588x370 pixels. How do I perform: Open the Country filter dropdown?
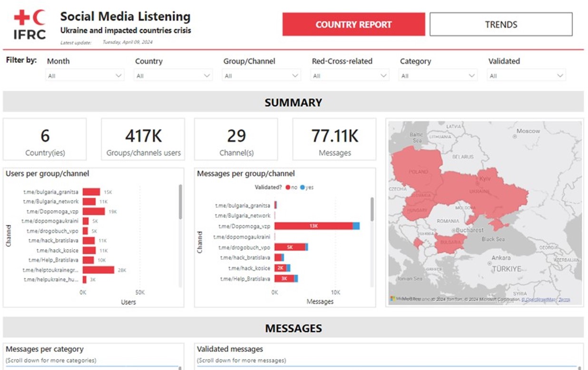[173, 76]
